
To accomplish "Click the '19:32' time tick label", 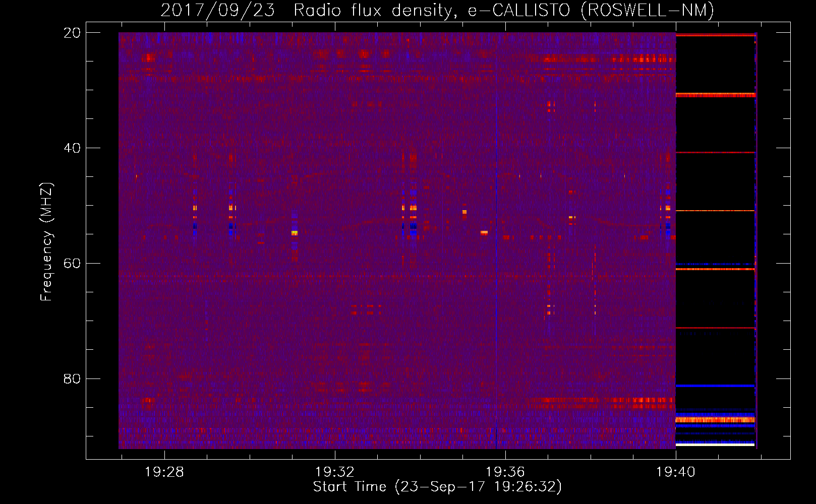I will 335,472.
